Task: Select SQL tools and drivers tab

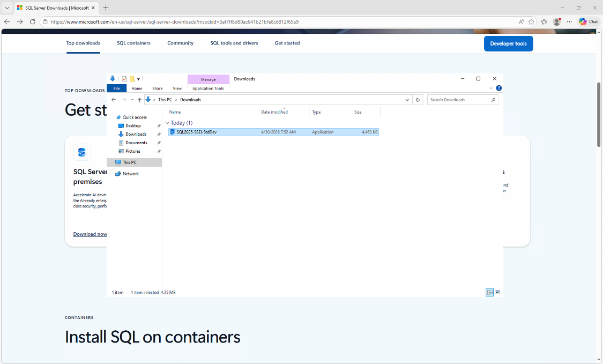Action: (x=234, y=43)
